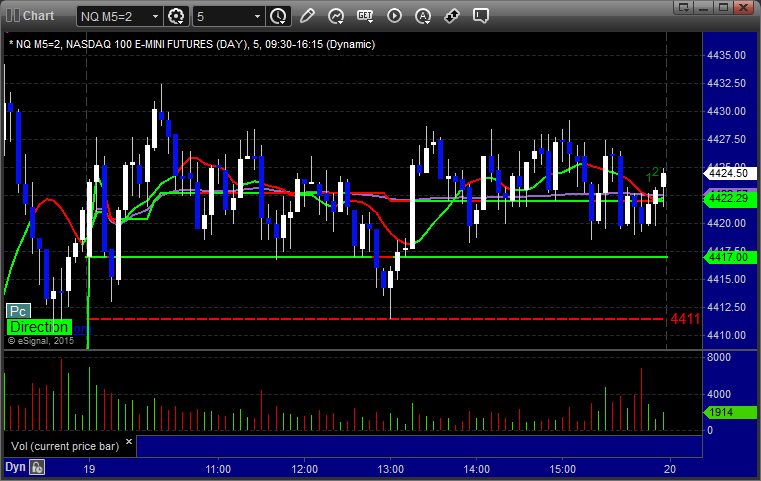Click the 4415.00 price scale value
Viewport: 761px width, 481px height.
(727, 279)
